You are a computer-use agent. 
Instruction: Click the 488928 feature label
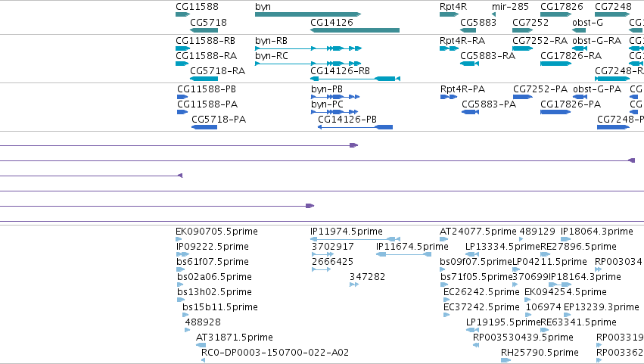click(x=203, y=322)
